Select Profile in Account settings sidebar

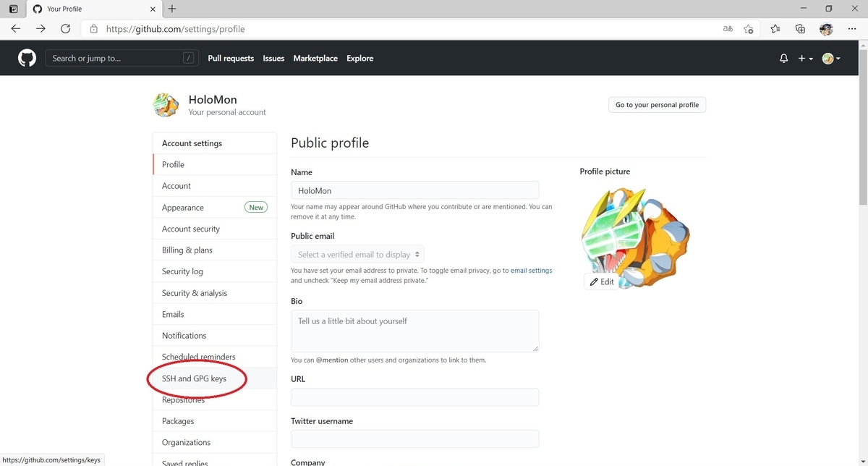[x=215, y=164]
